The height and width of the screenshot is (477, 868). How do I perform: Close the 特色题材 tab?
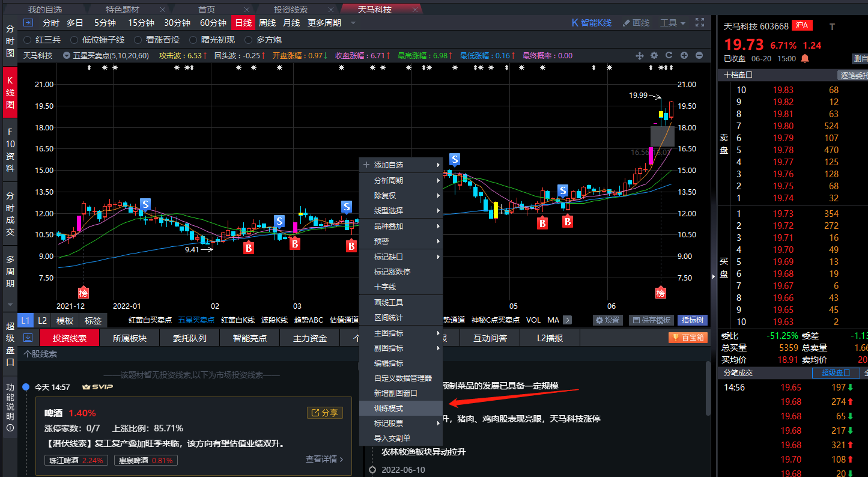[x=163, y=9]
